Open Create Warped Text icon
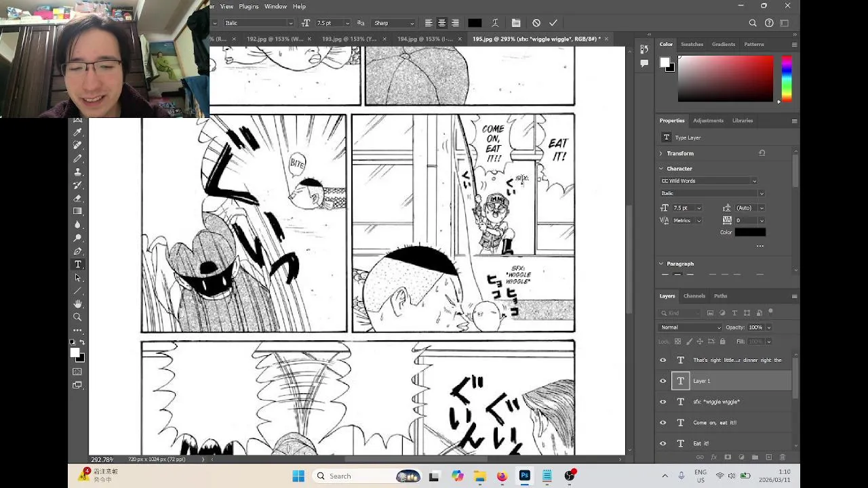Image resolution: width=868 pixels, height=488 pixels. (495, 23)
